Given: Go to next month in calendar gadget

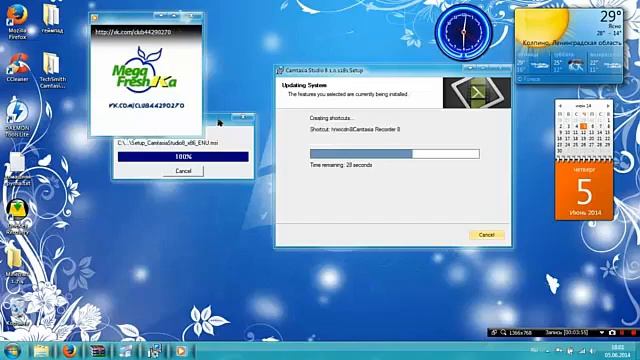Looking at the screenshot, I should 608,106.
